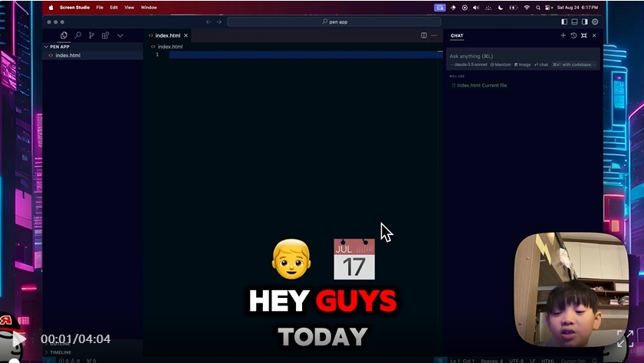Open the Screen Studio menu
The width and height of the screenshot is (644, 363).
(x=75, y=8)
